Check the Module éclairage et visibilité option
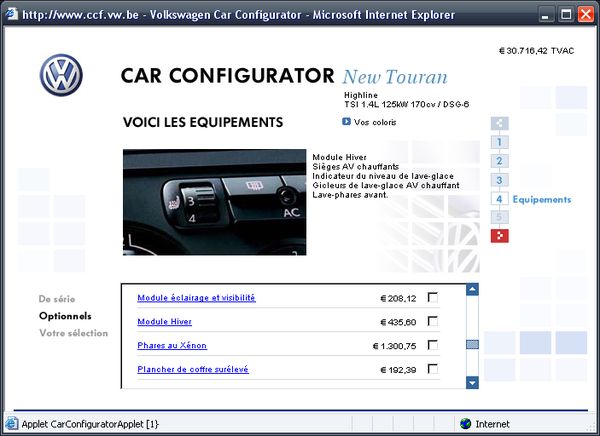This screenshot has width=600, height=436. (x=433, y=297)
